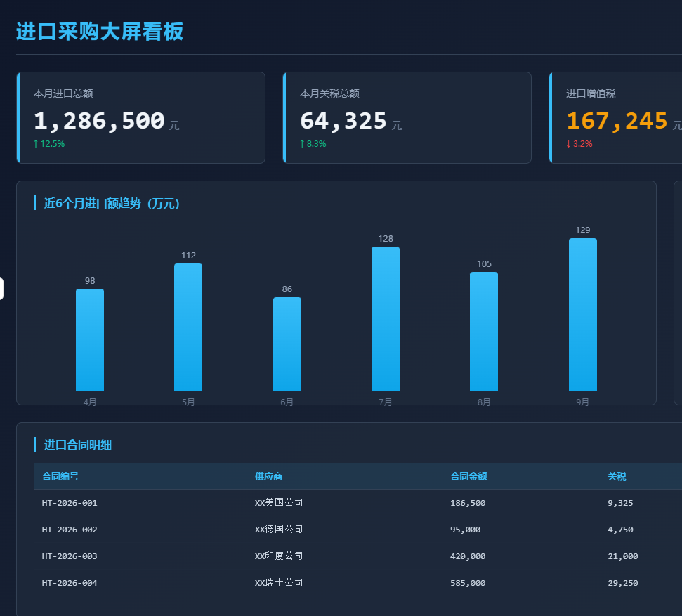Click the 进口增值税 summary card
The image size is (682, 616).
[615, 117]
